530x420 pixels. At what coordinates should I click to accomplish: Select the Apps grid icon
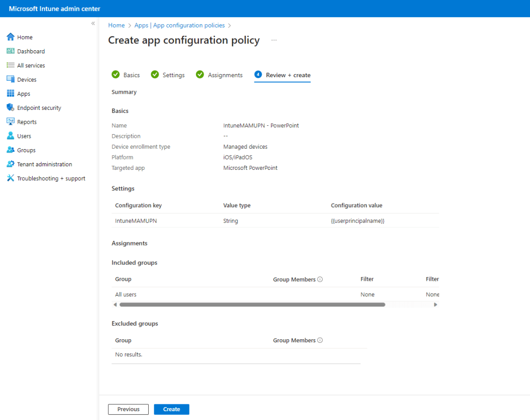[x=10, y=94]
